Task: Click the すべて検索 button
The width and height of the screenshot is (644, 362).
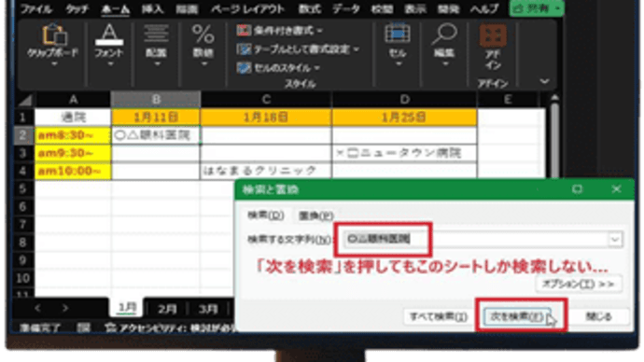Action: tap(439, 316)
